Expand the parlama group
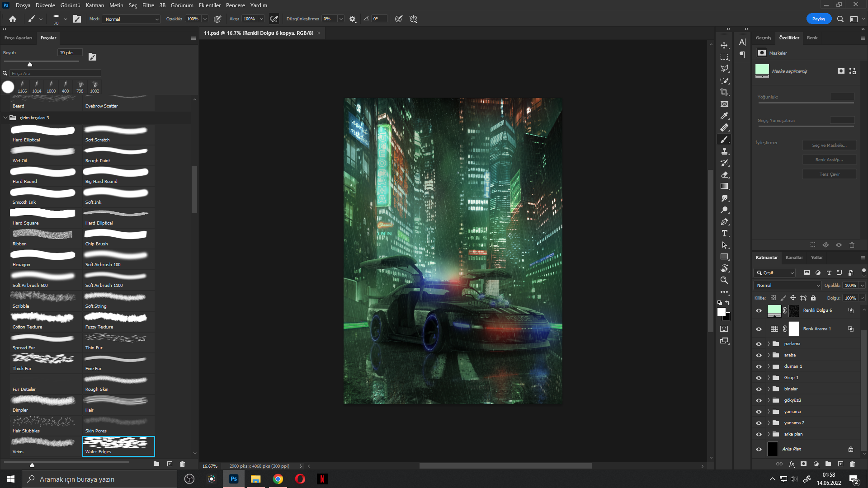 pyautogui.click(x=769, y=344)
